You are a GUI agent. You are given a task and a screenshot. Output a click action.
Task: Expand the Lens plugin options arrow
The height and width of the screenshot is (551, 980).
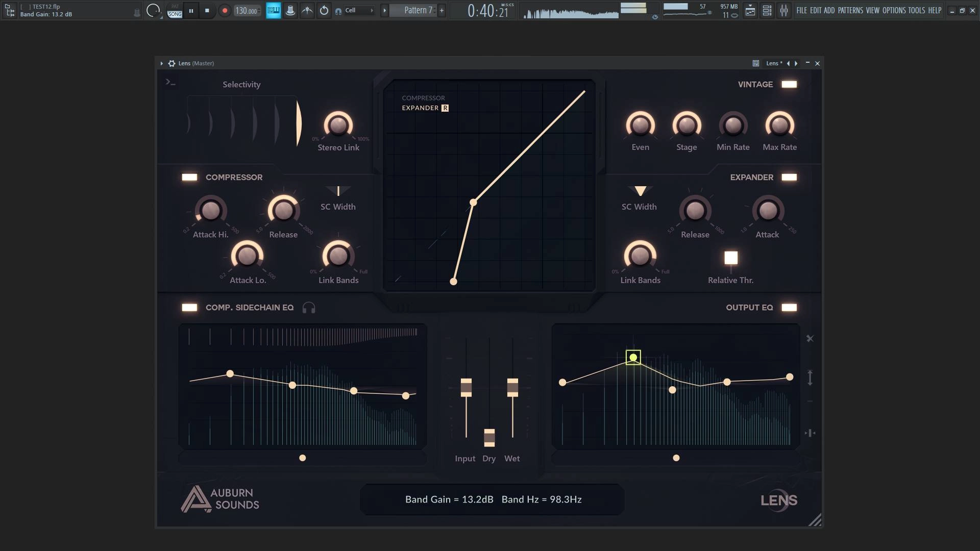(x=162, y=63)
